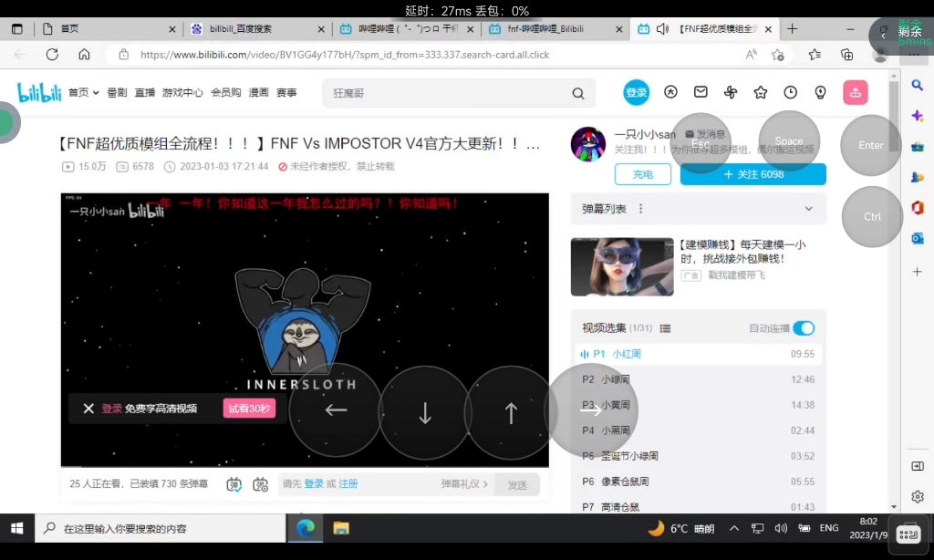Toggle the danmaku on/off switch icon
Viewport: 934px width, 560px height.
[233, 484]
